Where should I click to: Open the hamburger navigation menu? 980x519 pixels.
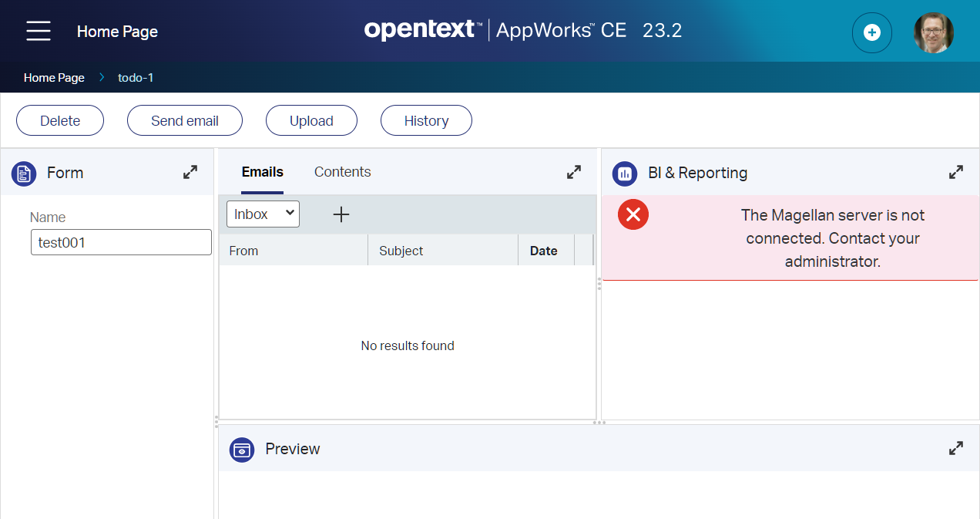tap(38, 32)
